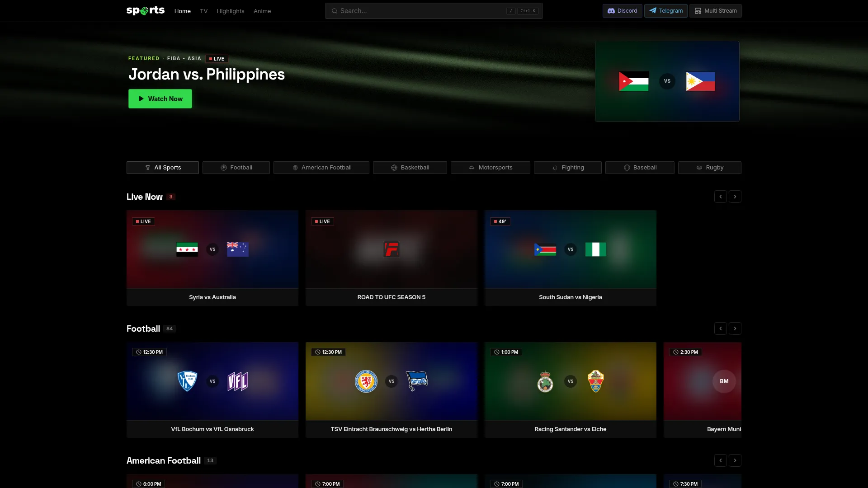Click the Sports site logo

click(146, 10)
